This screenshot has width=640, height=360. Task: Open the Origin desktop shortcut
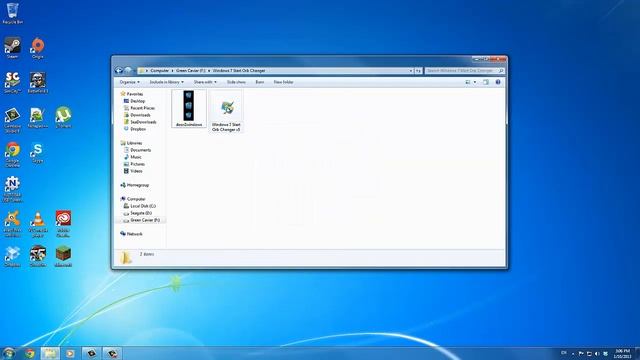click(x=38, y=48)
